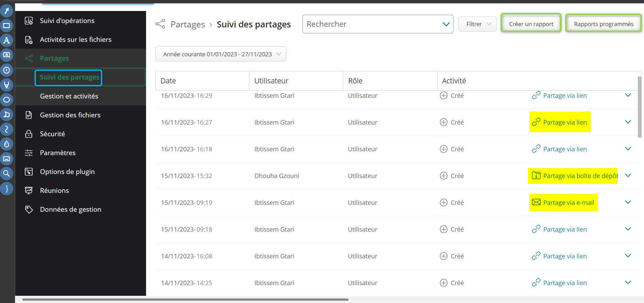Open Gestion et activités submenu item
Screen dimensions: 644x303
click(69, 96)
